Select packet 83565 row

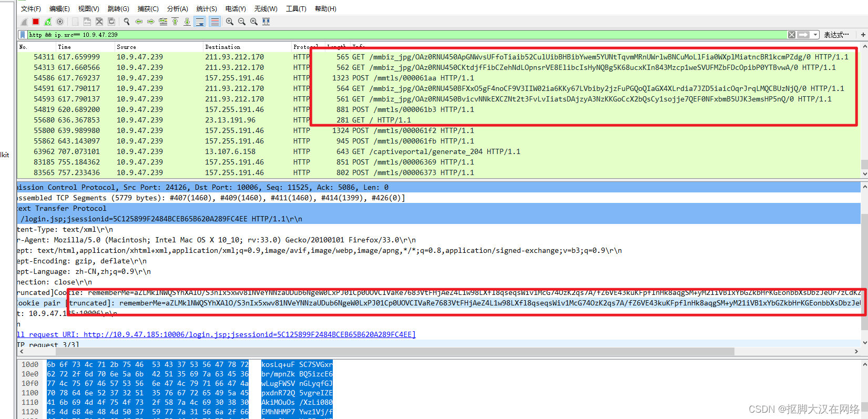(439, 172)
